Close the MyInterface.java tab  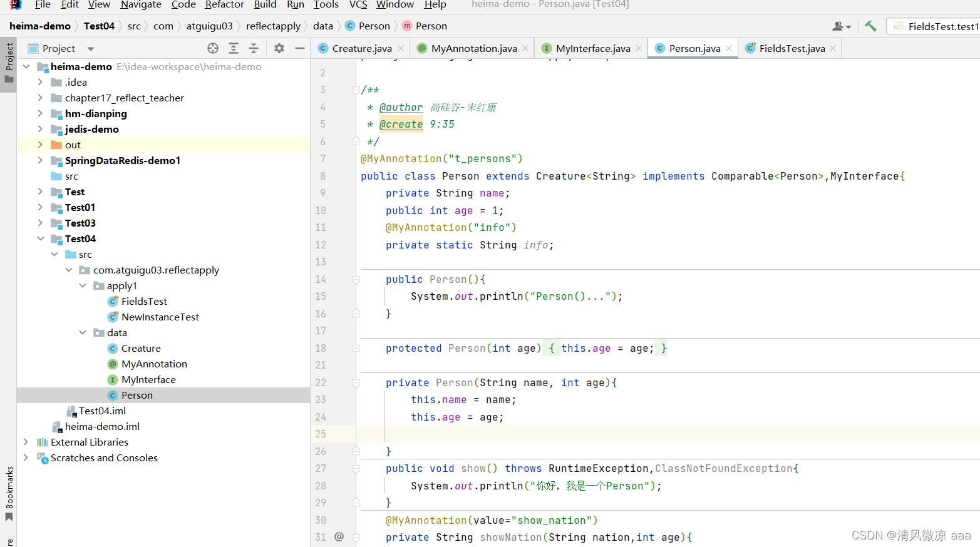639,48
